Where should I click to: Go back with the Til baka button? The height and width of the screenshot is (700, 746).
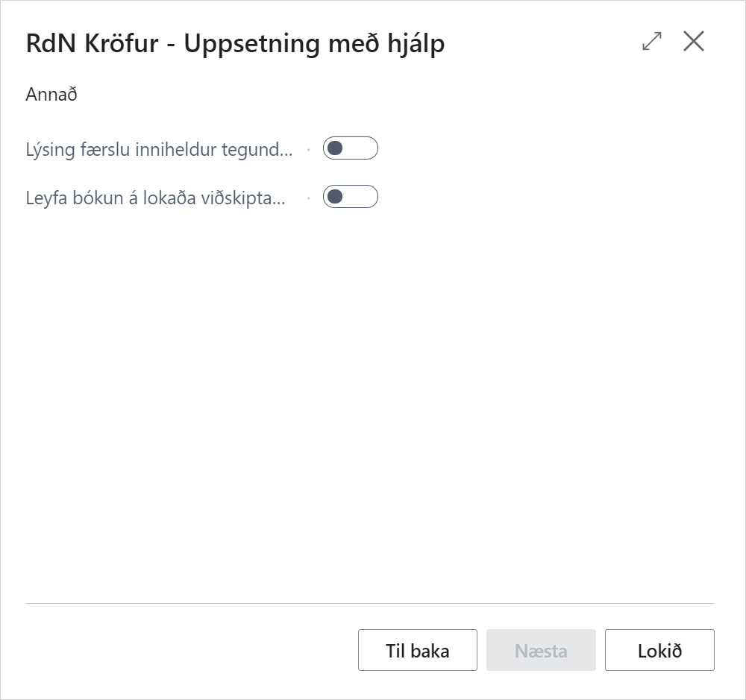(x=417, y=650)
